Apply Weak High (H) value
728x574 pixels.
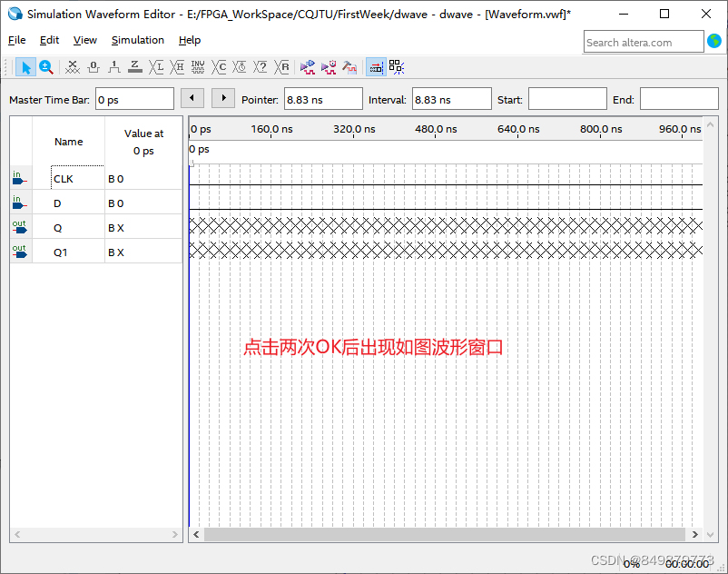(177, 68)
